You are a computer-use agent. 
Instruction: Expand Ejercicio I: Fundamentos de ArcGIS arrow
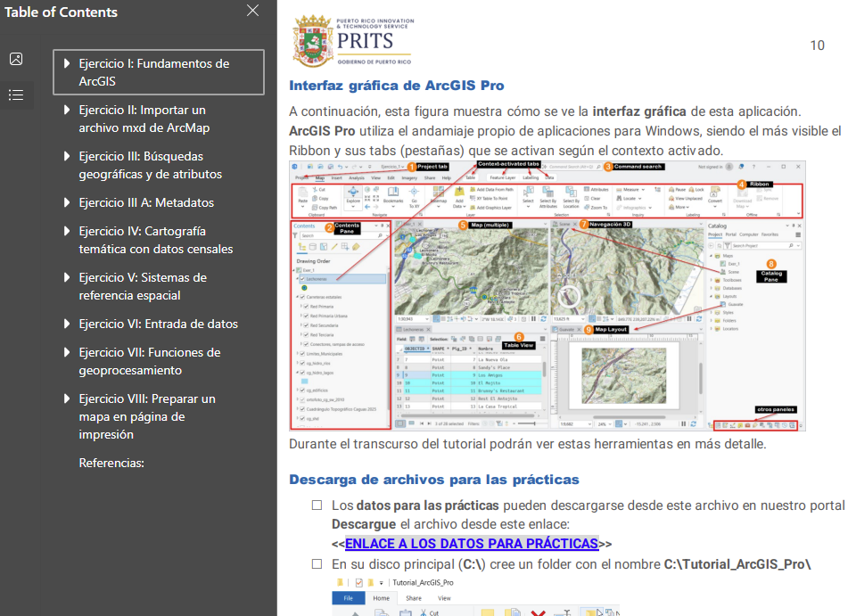tap(66, 63)
